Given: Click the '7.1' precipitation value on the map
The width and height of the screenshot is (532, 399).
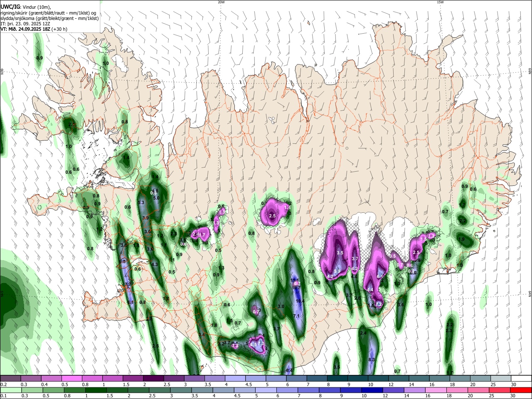Looking at the screenshot, I should pos(296,316).
